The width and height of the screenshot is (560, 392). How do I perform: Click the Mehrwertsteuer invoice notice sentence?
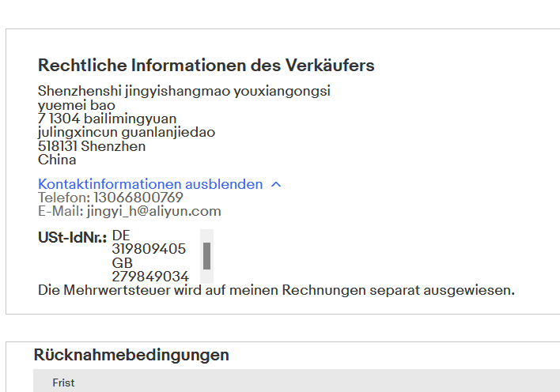coord(276,290)
